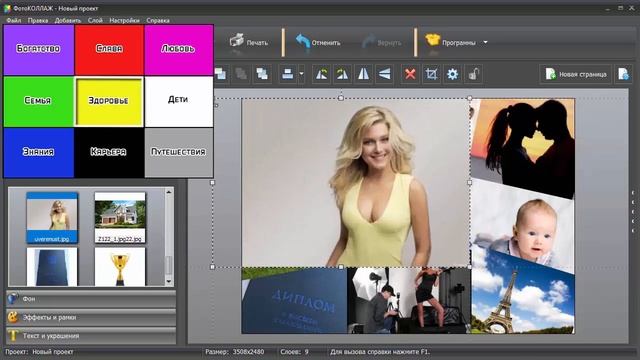
Task: Undo with the Отменить arrow button
Action: (x=318, y=42)
